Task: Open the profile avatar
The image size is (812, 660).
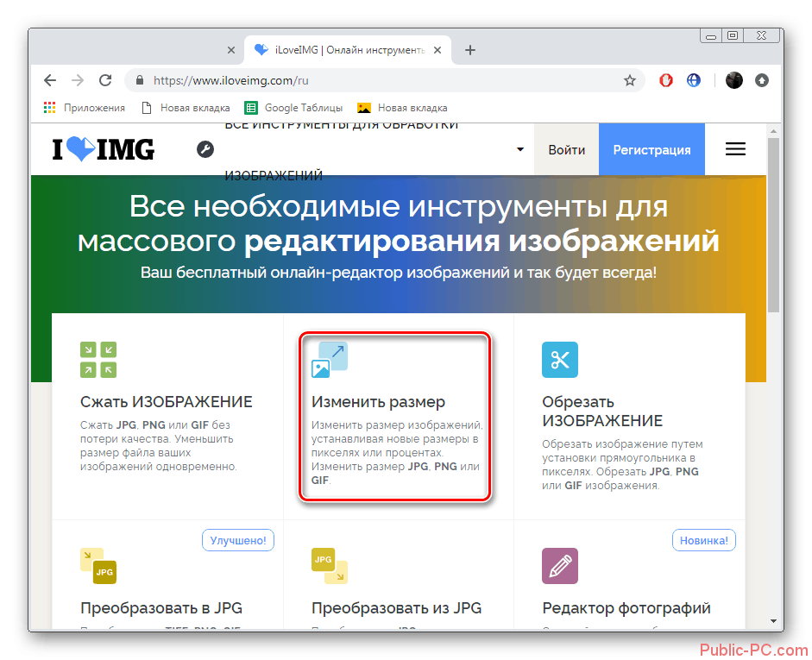Action: tap(733, 80)
